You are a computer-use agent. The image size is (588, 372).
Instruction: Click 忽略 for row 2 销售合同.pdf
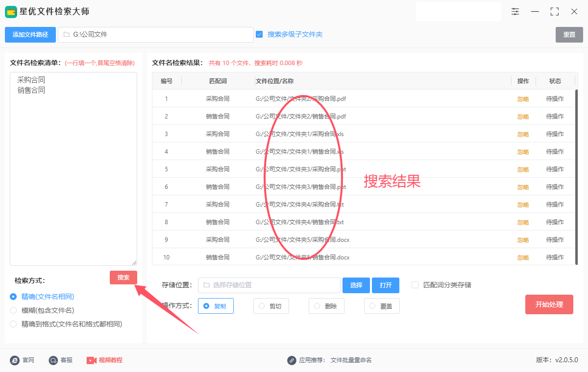point(523,116)
